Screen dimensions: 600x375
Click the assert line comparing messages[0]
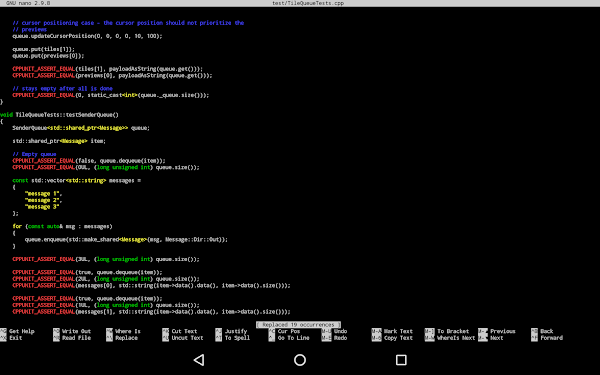tap(152, 285)
